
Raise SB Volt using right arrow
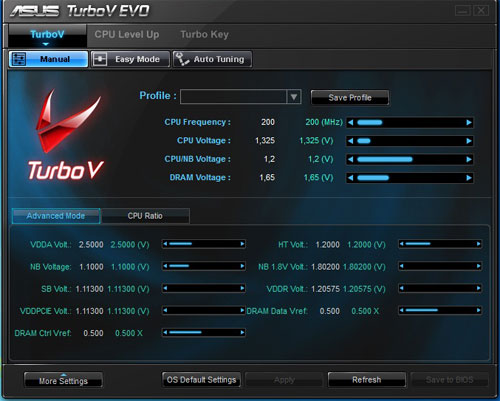point(242,288)
